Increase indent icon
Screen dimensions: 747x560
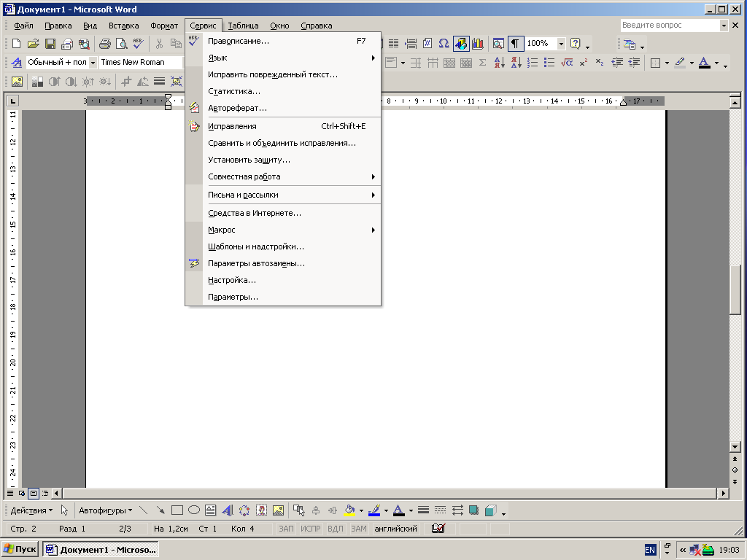point(634,63)
